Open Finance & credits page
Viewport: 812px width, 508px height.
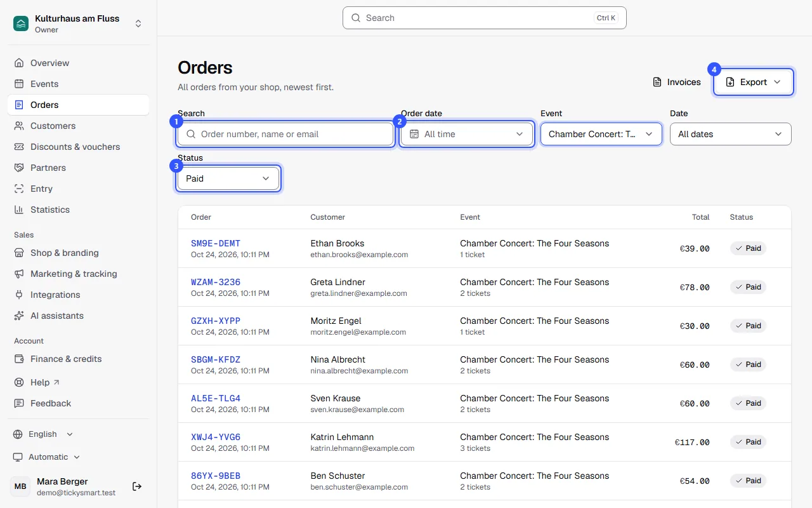click(79, 359)
